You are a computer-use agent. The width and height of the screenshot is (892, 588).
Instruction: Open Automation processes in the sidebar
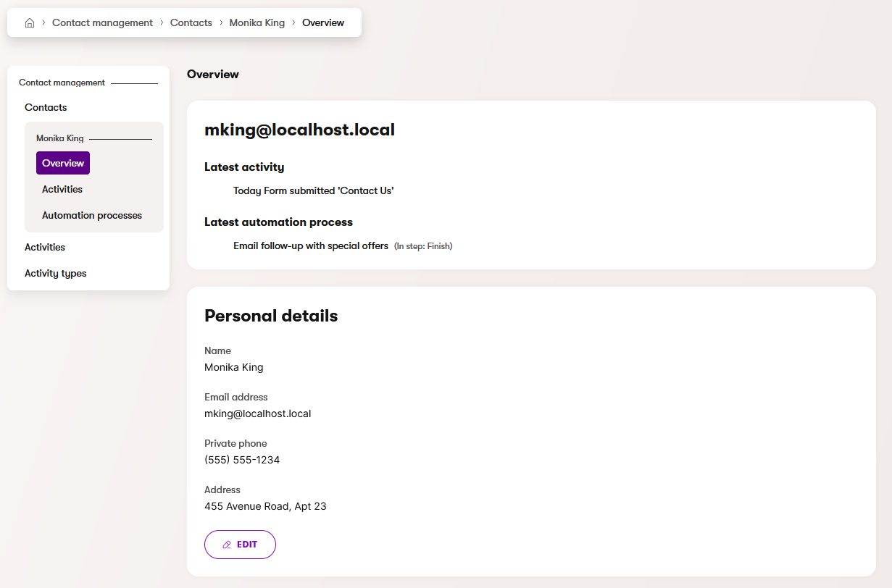point(92,215)
